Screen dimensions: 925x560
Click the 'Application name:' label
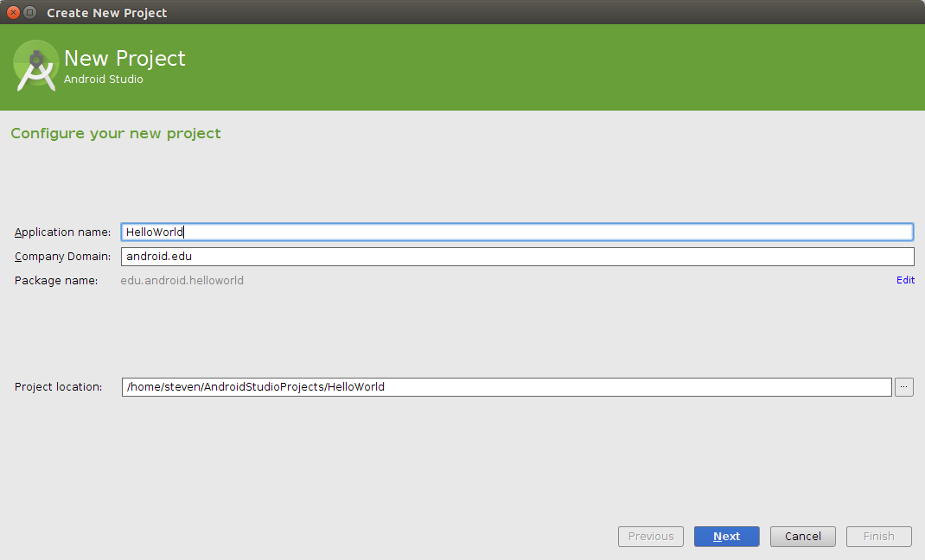62,232
